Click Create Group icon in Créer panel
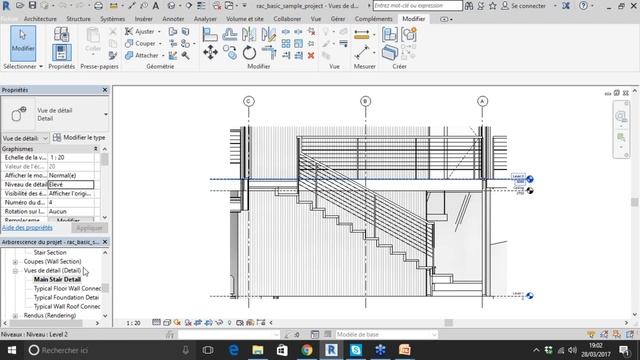Screen dimensions: 640x360 [409, 34]
